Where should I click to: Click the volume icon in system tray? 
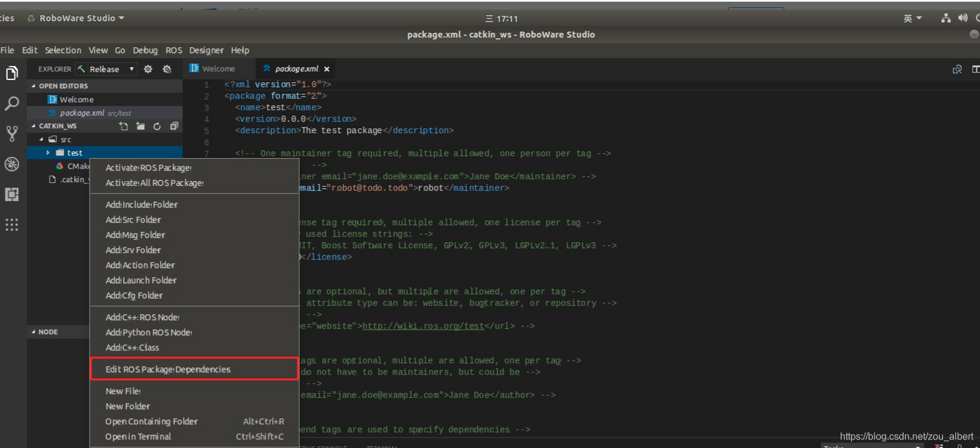coord(962,18)
